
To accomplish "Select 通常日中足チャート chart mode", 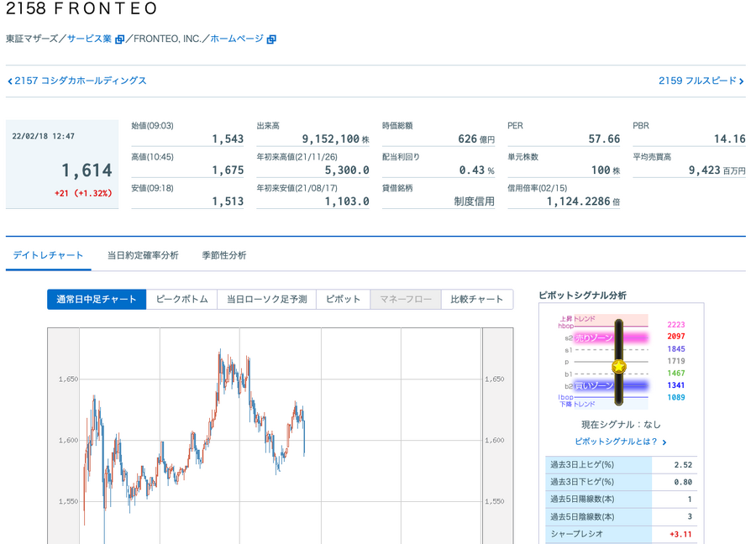I will click(97, 299).
